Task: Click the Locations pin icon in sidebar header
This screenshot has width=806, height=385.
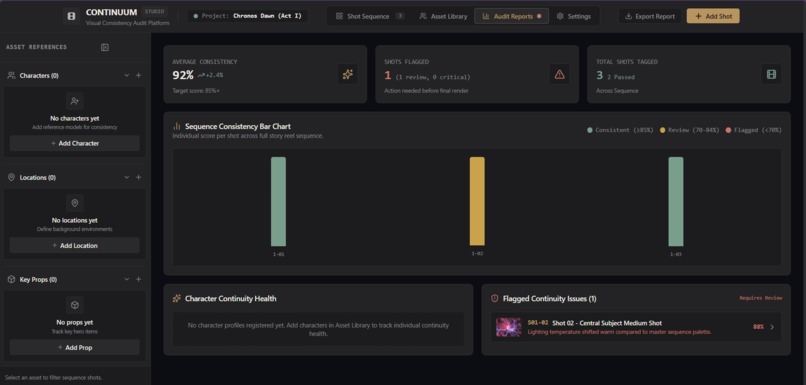Action: click(x=11, y=177)
